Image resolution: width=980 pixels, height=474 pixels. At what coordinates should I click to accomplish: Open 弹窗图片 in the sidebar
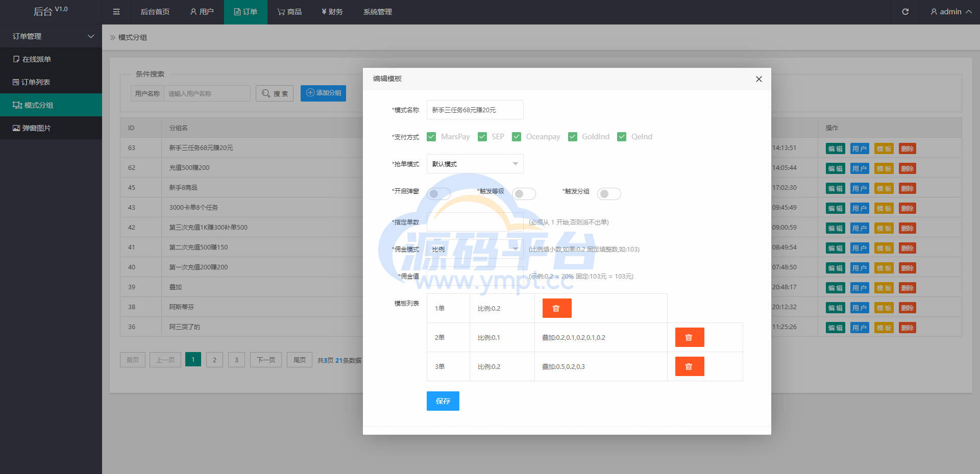[51, 128]
